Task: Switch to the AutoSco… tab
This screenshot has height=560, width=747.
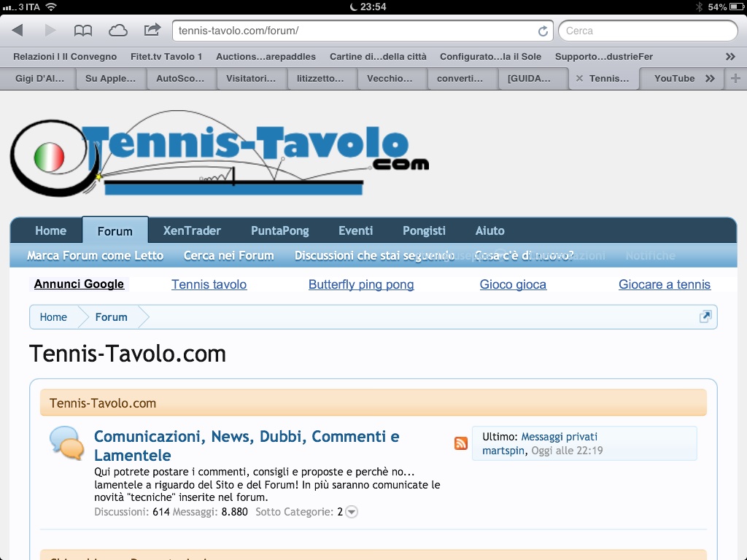Action: 180,79
